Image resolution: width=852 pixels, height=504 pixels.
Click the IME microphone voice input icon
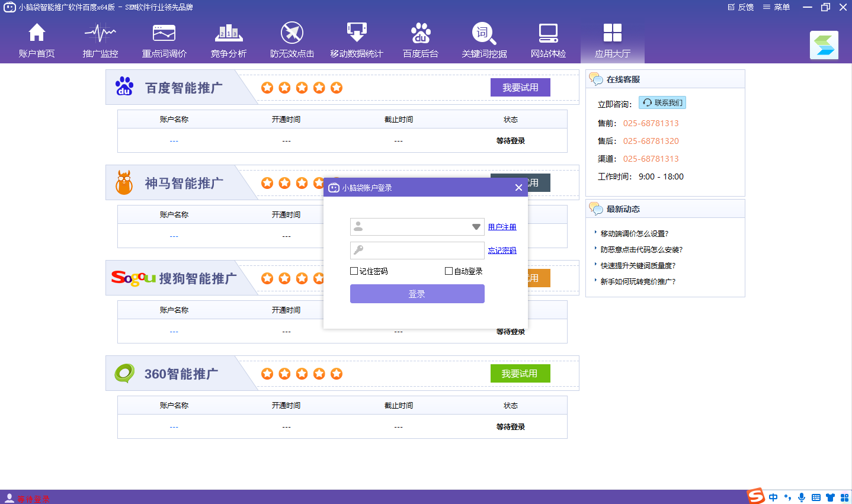click(802, 497)
